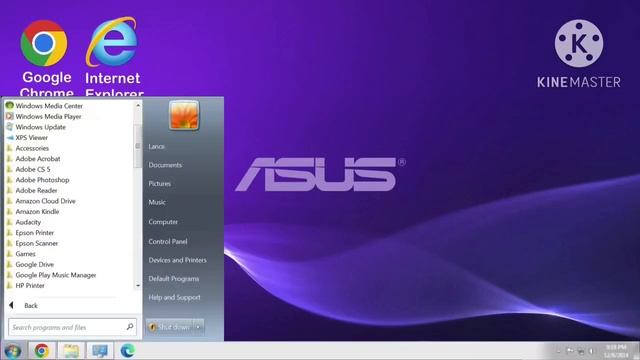Expand the Audacity folder

click(24, 222)
